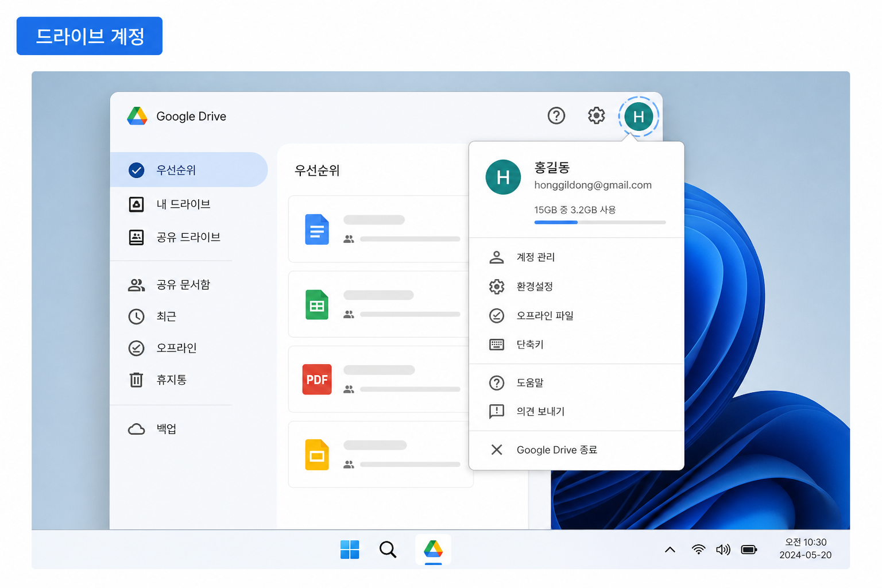Click the clock icon beside 최근
The height and width of the screenshot is (588, 882).
136,316
